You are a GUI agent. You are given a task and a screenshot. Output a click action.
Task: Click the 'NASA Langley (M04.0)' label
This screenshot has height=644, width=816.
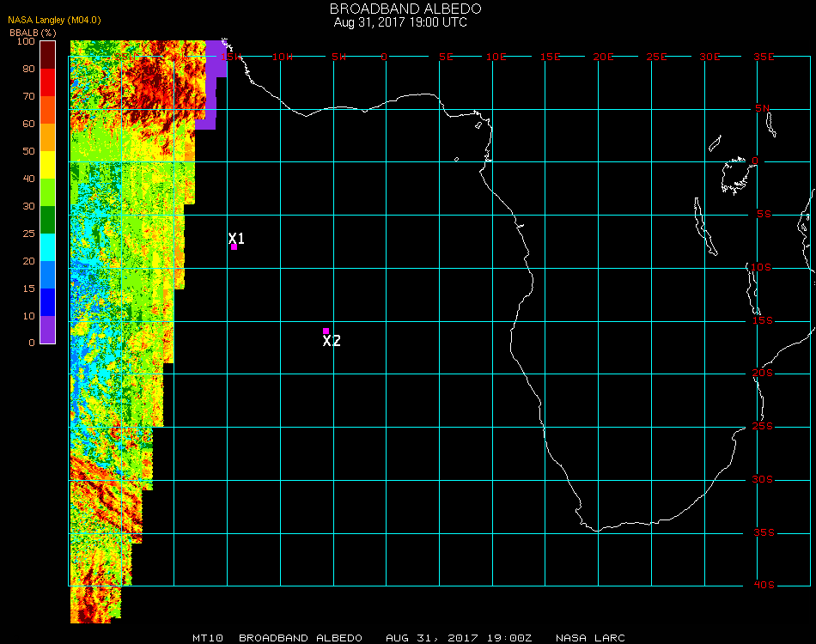[54, 21]
